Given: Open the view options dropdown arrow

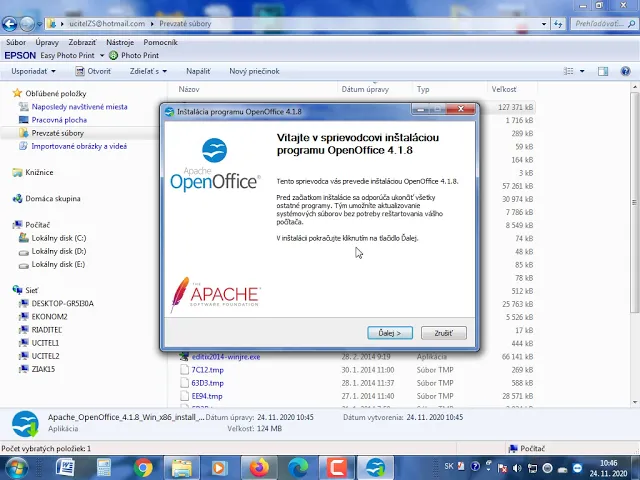Looking at the screenshot, I should pos(582,71).
